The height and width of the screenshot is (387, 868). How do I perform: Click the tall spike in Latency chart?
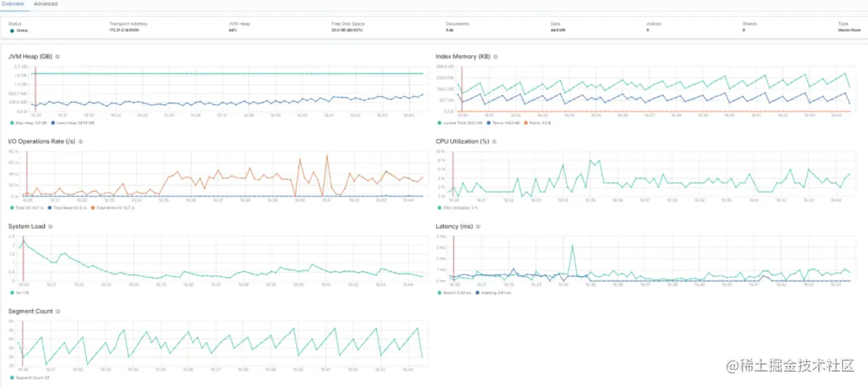(x=572, y=246)
